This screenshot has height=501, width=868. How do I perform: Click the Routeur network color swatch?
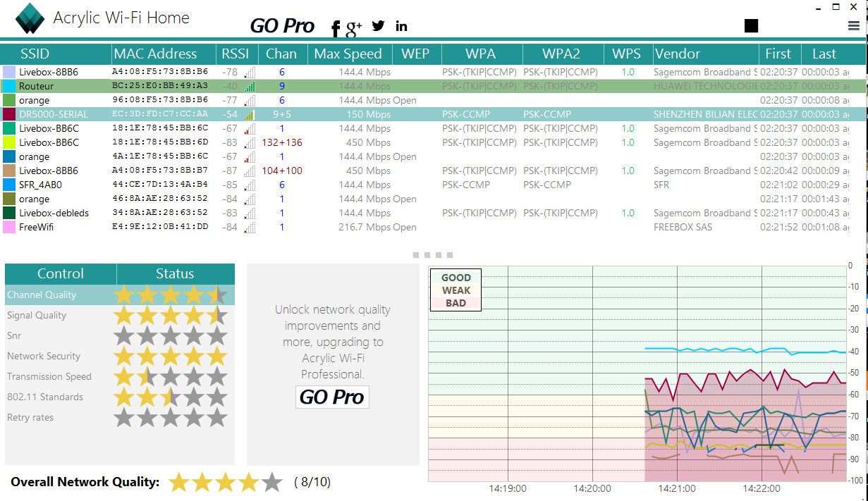[x=9, y=86]
